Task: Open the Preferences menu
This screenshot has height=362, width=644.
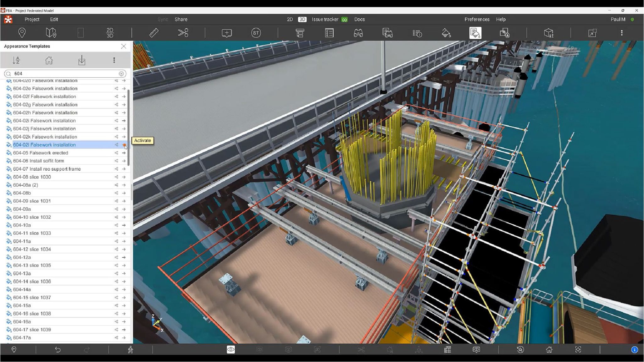Action: 477,19
